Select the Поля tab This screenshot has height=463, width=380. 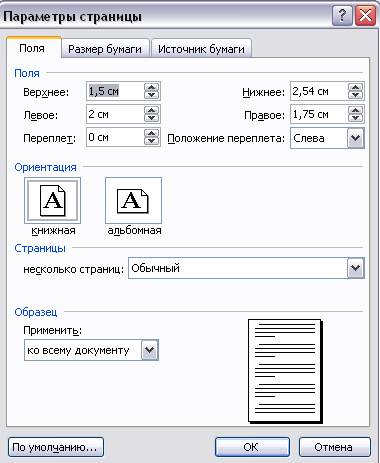[x=32, y=49]
